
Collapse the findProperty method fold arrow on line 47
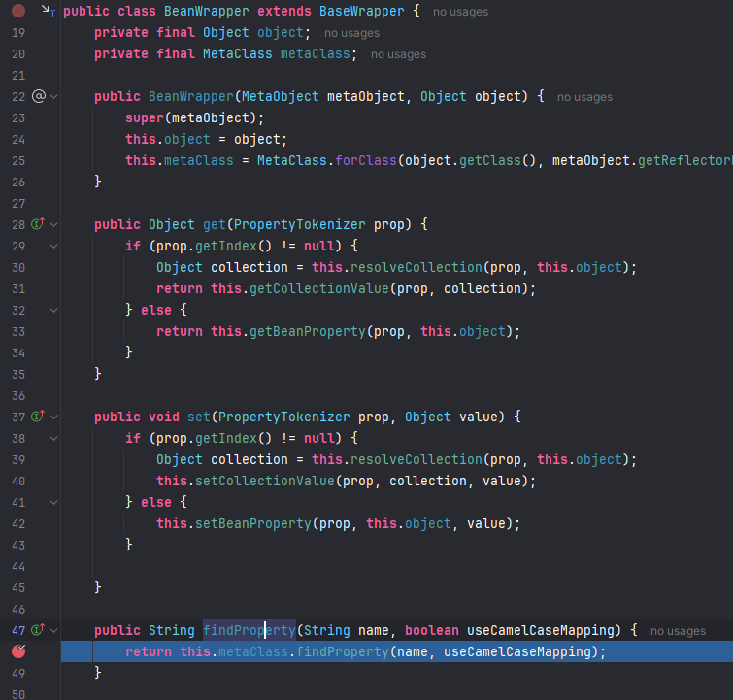click(53, 631)
